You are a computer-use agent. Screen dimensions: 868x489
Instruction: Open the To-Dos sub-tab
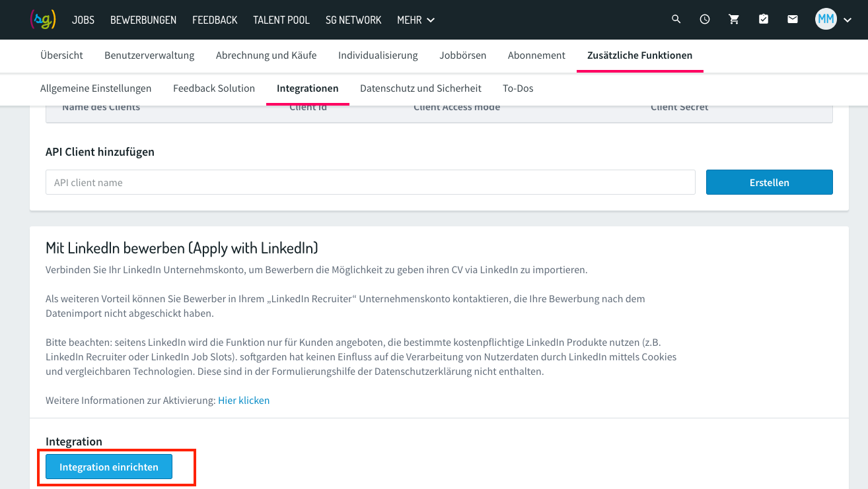[x=518, y=88]
